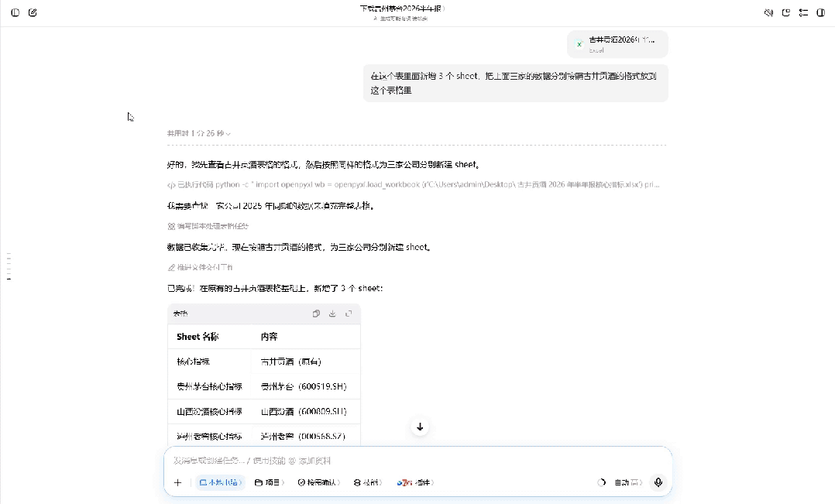Select the '山西汾酒核心指标' cell

(x=209, y=411)
